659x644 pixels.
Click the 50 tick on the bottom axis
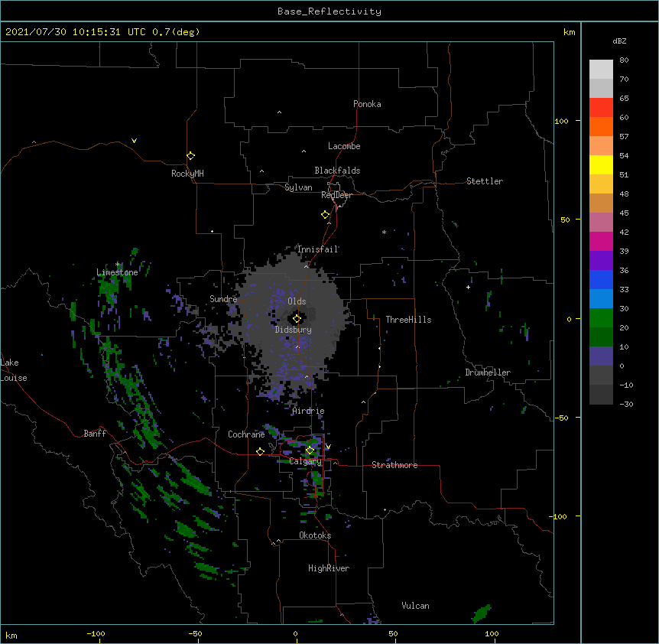(x=394, y=633)
